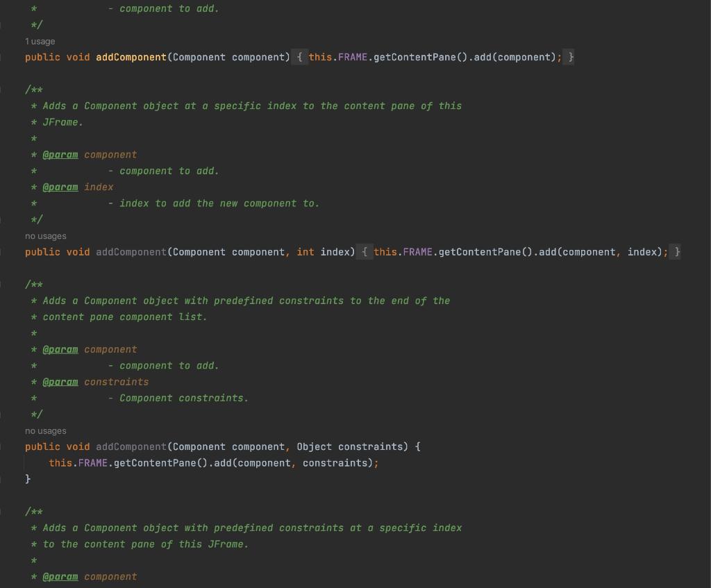Open the "@param index" Javadoc link
The image size is (711, 588).
(61, 187)
